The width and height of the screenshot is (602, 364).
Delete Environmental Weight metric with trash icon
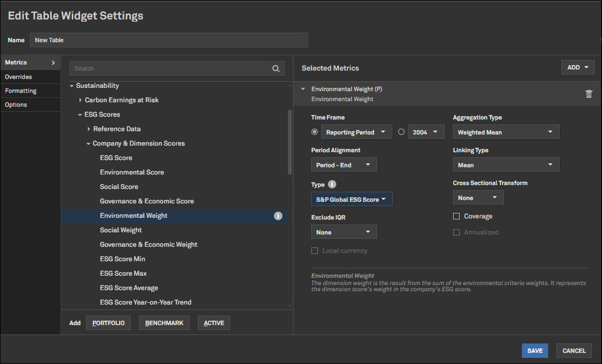(x=589, y=94)
